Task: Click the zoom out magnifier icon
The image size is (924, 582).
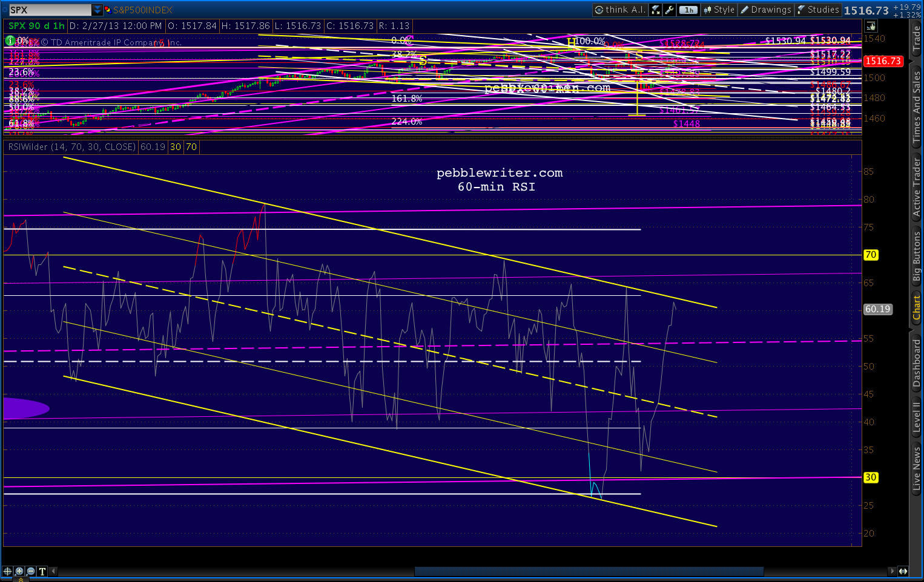Action: [31, 571]
